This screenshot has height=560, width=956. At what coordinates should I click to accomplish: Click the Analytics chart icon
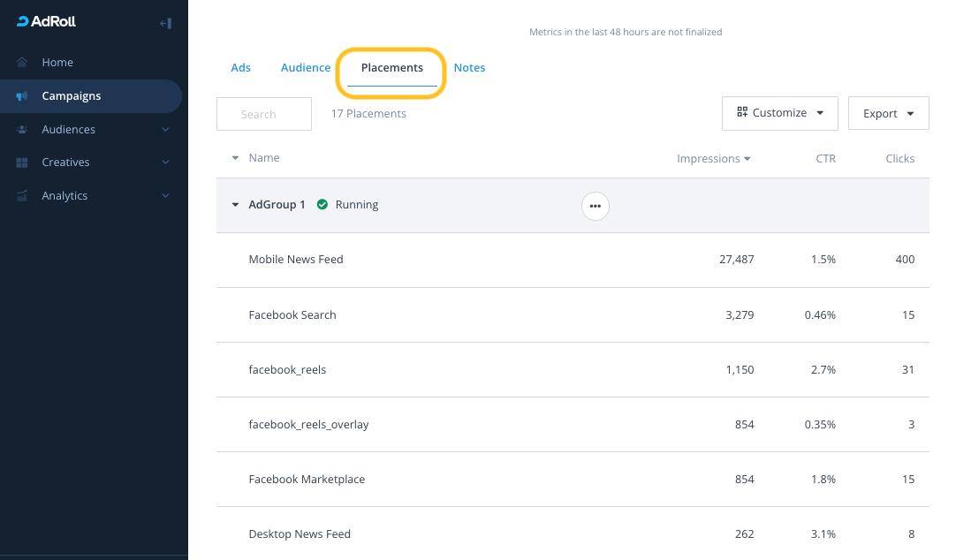pyautogui.click(x=22, y=196)
